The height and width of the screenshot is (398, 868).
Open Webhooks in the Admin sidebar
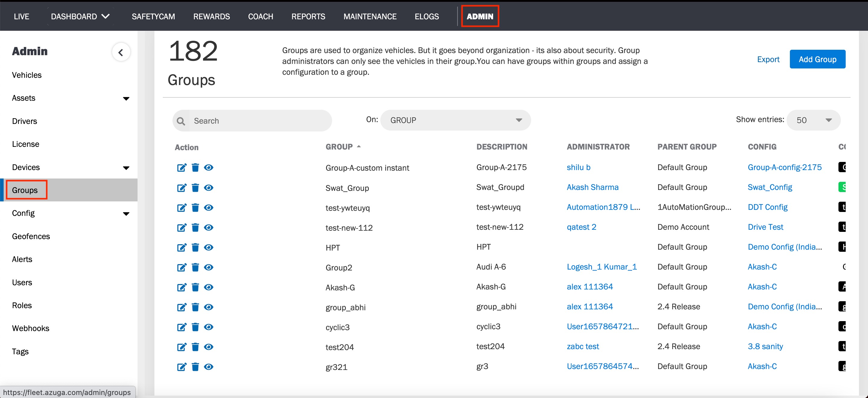(x=30, y=328)
